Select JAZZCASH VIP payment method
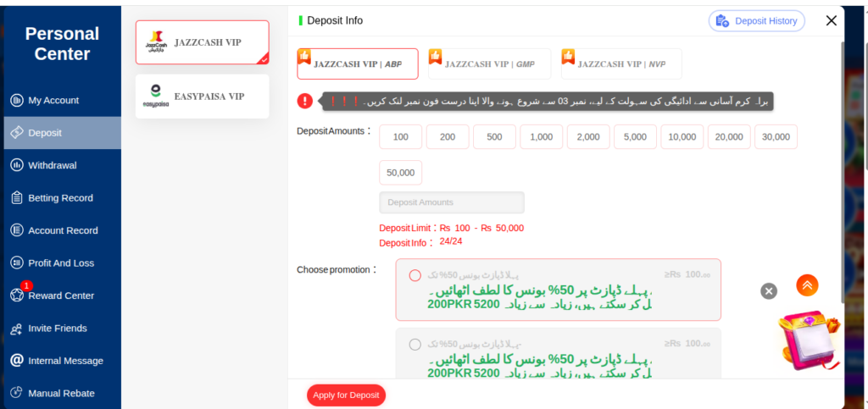The width and height of the screenshot is (868, 409). [203, 42]
